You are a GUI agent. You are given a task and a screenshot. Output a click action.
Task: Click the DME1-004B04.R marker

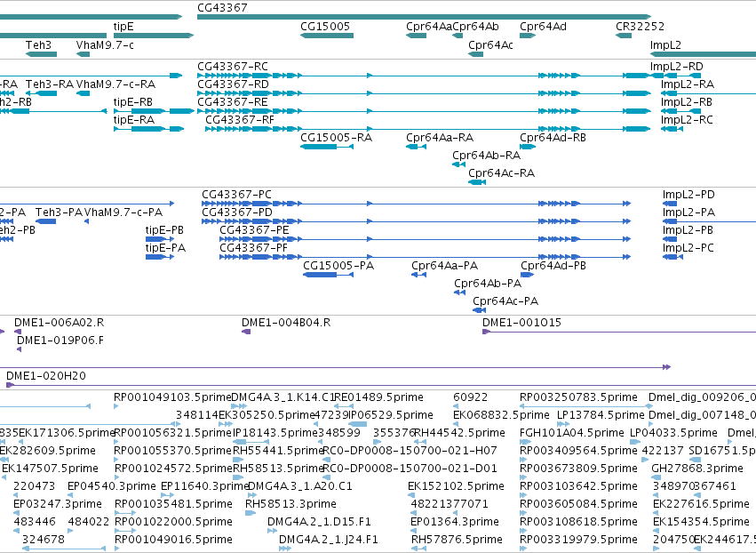[246, 332]
